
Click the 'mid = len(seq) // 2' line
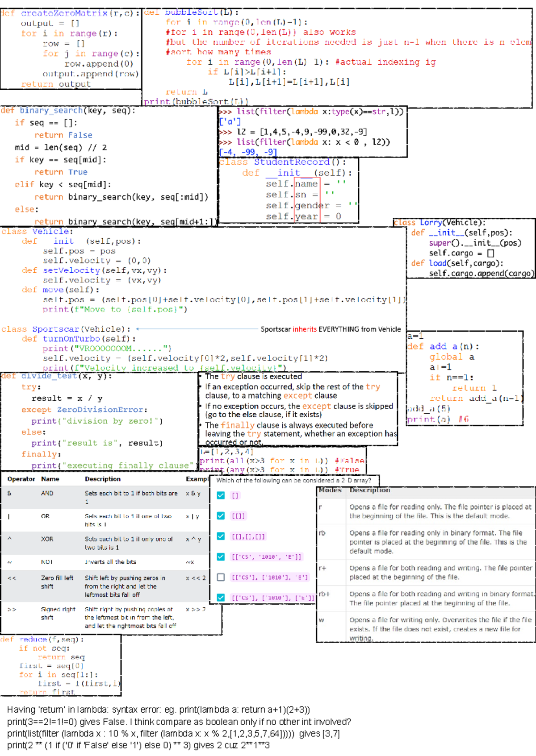click(61, 147)
